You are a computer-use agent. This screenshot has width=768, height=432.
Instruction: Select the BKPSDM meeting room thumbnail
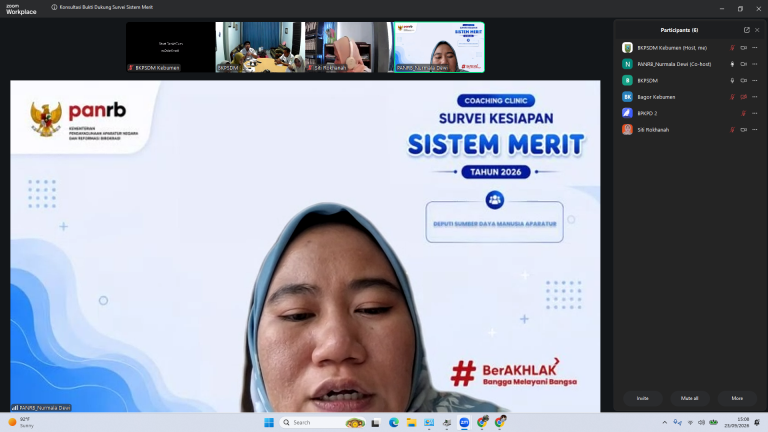[260, 47]
